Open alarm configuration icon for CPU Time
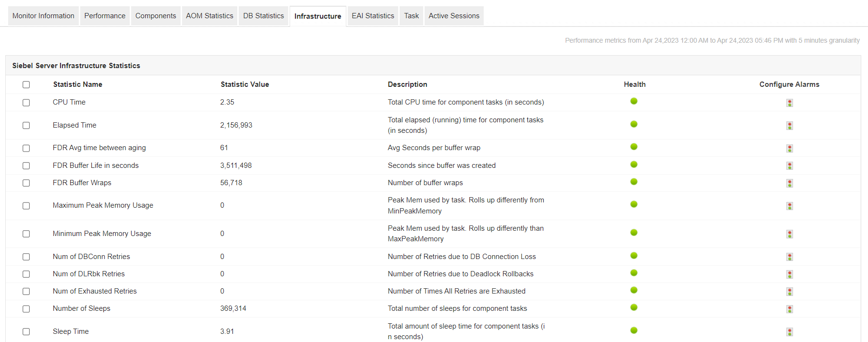This screenshot has width=868, height=342. pos(789,103)
